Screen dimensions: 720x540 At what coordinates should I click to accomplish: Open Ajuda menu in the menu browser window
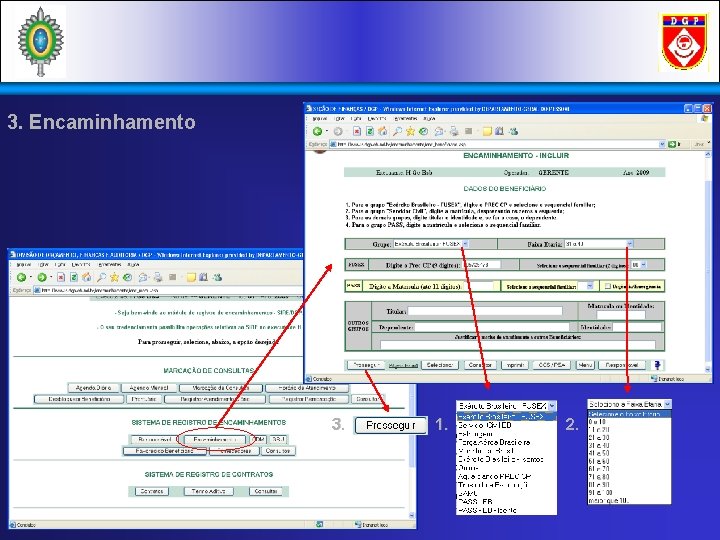(134, 264)
